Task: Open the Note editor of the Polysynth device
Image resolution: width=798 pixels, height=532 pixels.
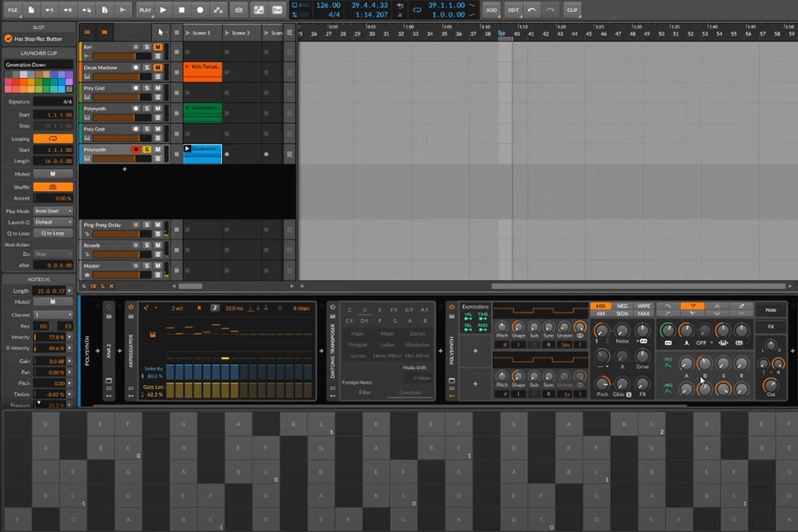Action: coord(769,310)
